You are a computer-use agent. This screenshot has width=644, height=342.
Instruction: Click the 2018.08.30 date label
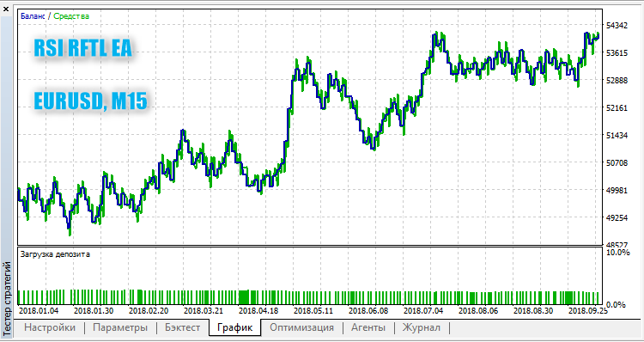[x=533, y=310]
